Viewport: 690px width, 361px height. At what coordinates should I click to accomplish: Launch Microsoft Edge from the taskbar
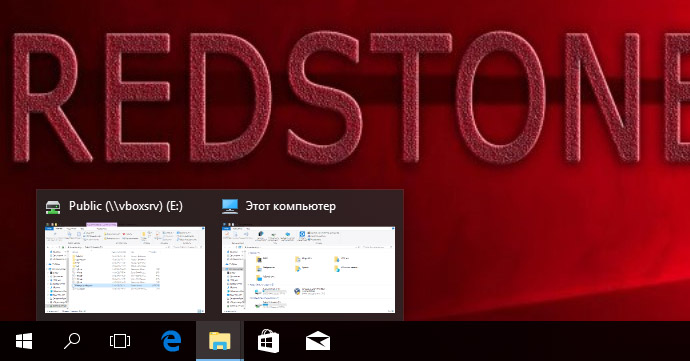tap(171, 341)
